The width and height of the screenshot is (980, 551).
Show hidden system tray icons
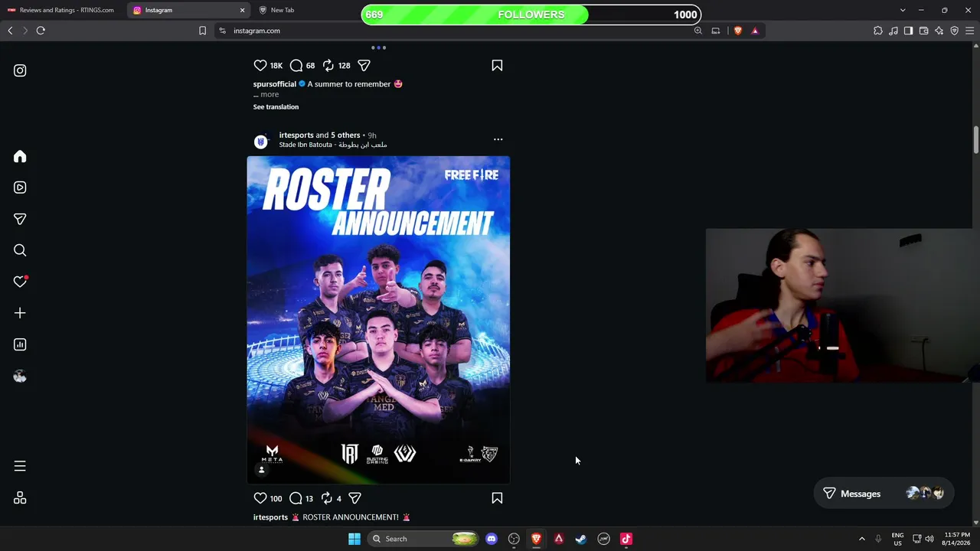point(862,539)
